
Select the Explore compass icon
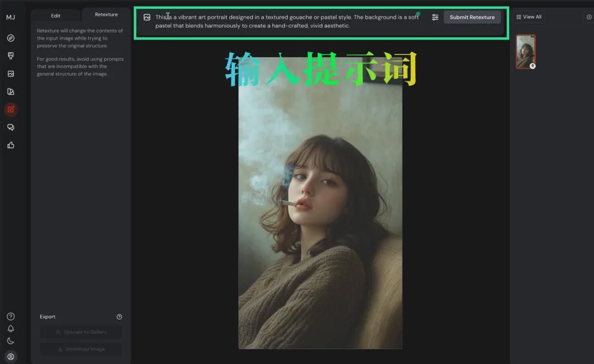(10, 38)
